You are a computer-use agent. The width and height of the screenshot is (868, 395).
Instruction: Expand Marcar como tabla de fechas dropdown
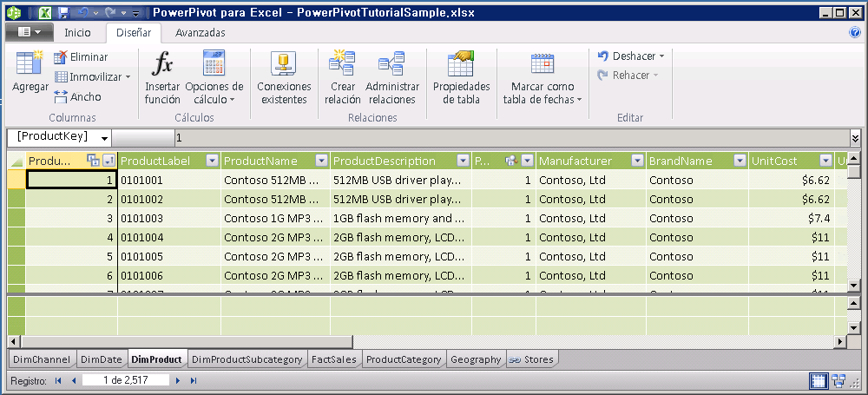tap(579, 100)
